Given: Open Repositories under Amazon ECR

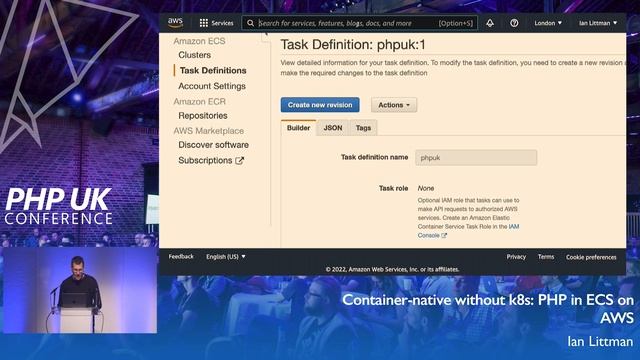Looking at the screenshot, I should [203, 116].
